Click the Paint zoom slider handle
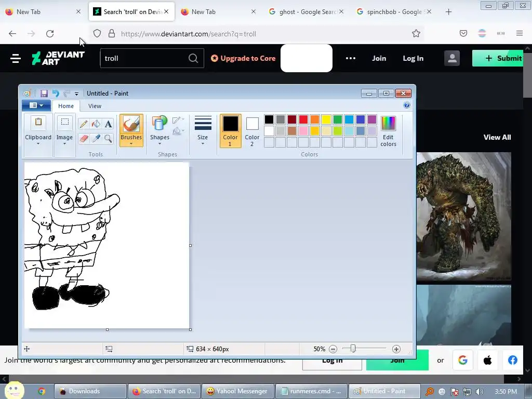This screenshot has height=399, width=532. pos(353,349)
